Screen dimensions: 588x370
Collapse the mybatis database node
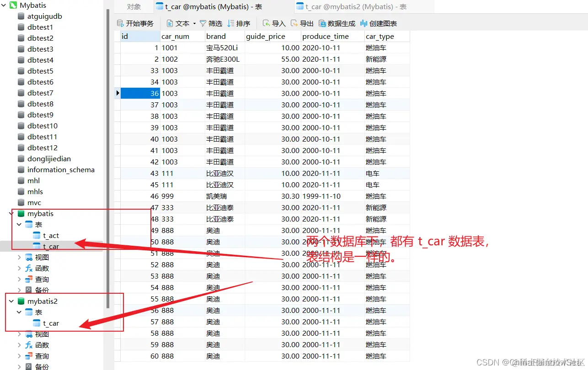click(10, 213)
